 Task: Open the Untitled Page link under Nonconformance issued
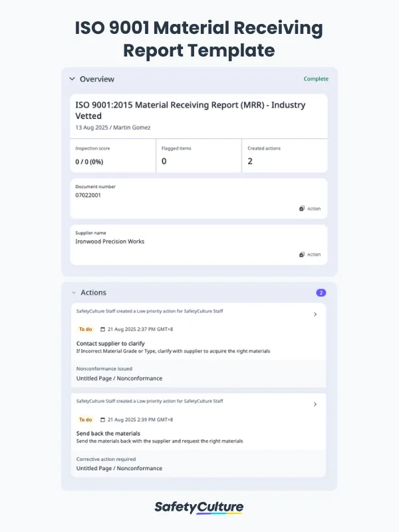[119, 378]
